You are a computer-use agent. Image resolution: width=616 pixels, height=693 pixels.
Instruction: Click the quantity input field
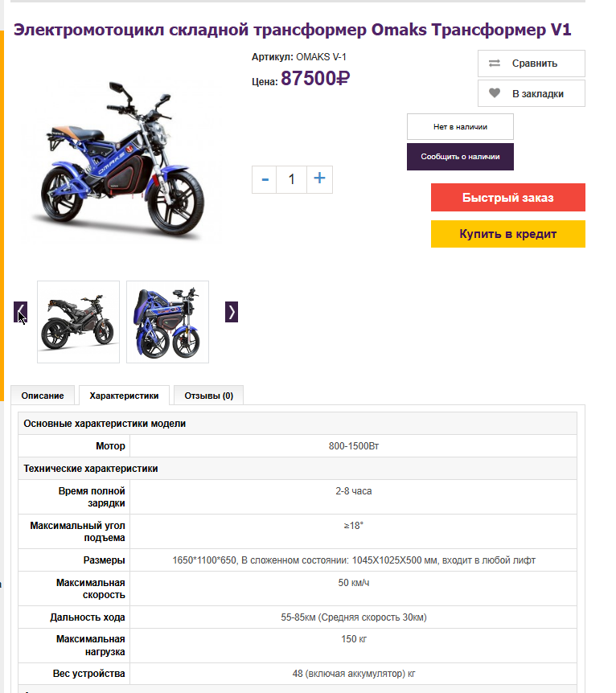[291, 179]
